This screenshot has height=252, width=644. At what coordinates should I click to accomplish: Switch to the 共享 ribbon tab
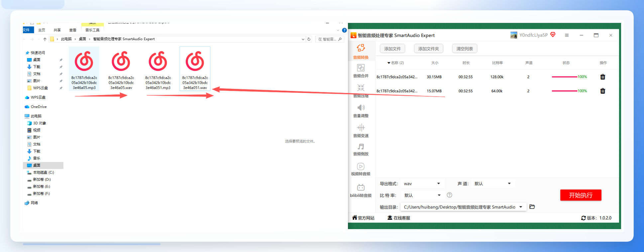(x=57, y=30)
